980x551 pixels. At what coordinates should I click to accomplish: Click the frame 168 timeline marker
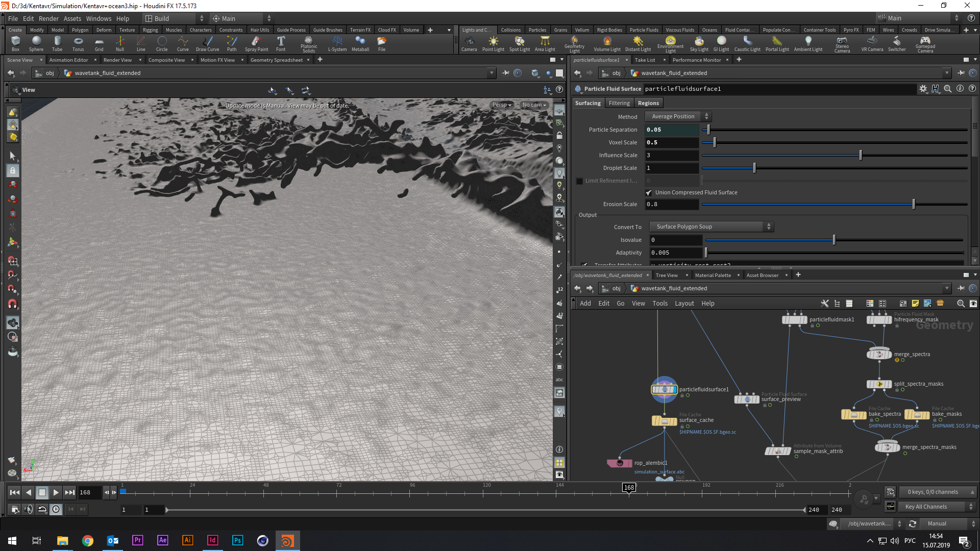(629, 488)
